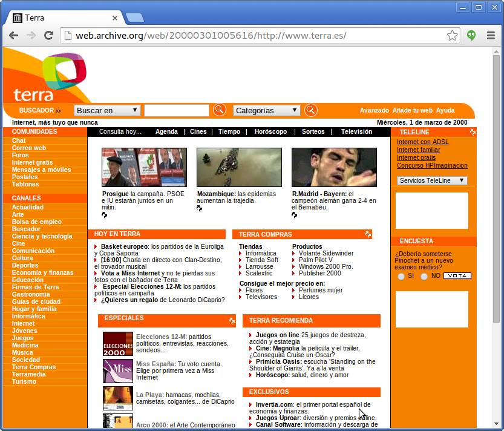Open 'Windows 2000 Pro.' product link
Image resolution: width=504 pixels, height=431 pixels.
tap(326, 266)
